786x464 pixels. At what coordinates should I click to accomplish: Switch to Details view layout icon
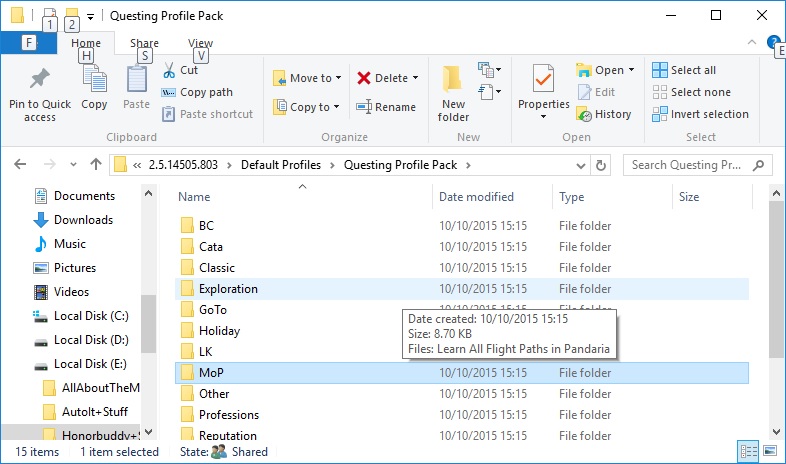point(748,452)
